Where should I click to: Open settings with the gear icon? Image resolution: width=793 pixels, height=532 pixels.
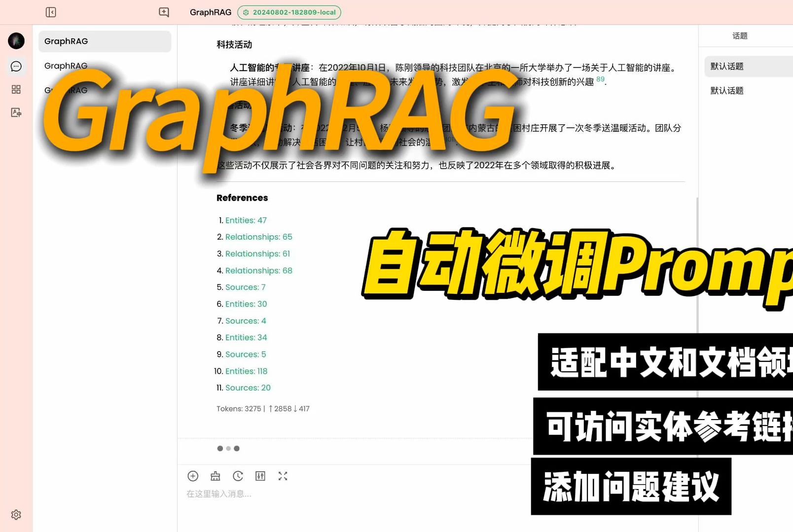[x=16, y=515]
